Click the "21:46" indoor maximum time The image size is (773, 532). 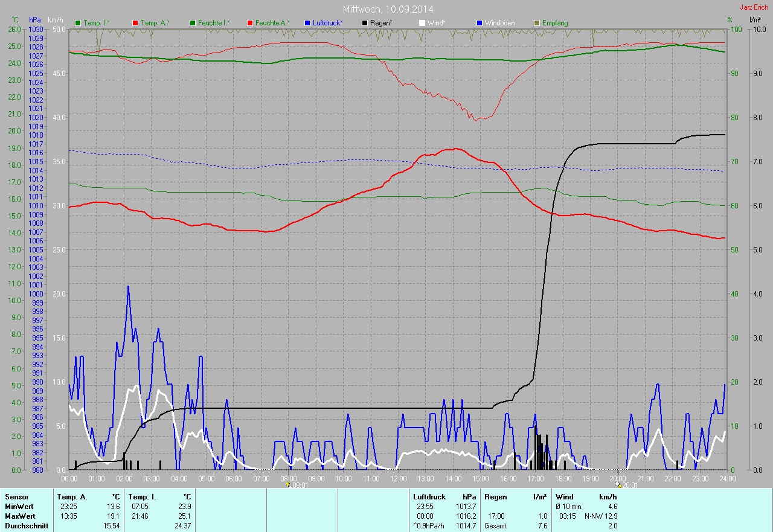pos(140,516)
